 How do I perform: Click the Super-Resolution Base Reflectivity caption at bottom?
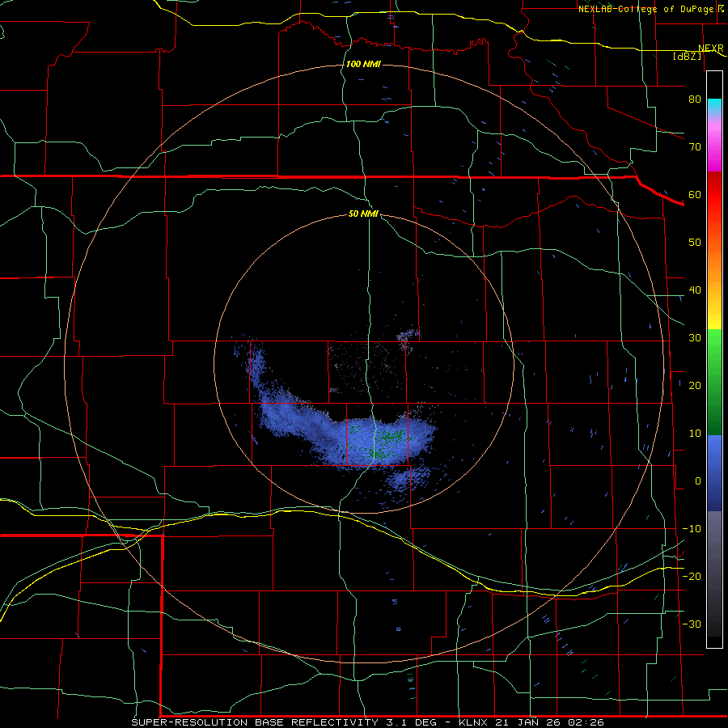tap(367, 722)
